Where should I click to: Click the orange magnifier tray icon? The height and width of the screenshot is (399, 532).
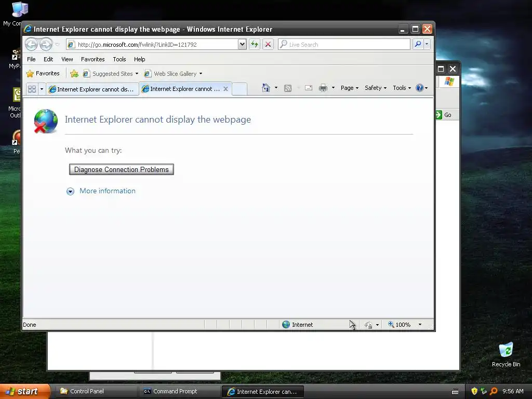[x=494, y=391]
